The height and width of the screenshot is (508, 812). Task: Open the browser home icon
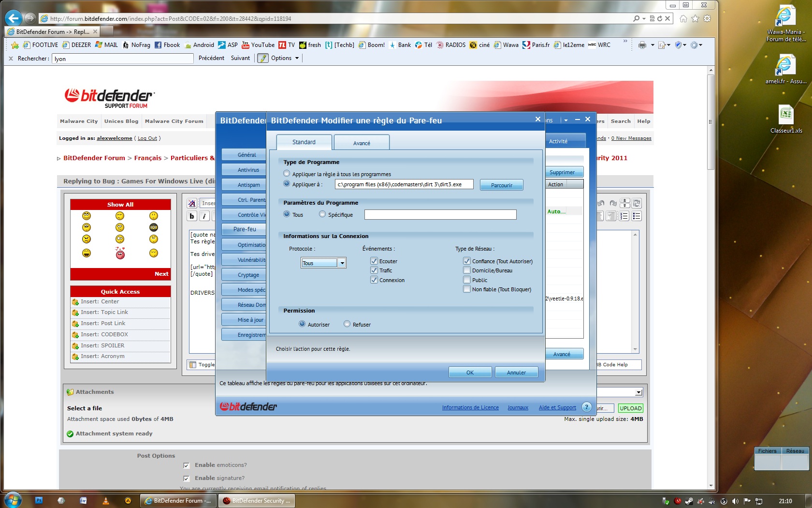pos(683,18)
